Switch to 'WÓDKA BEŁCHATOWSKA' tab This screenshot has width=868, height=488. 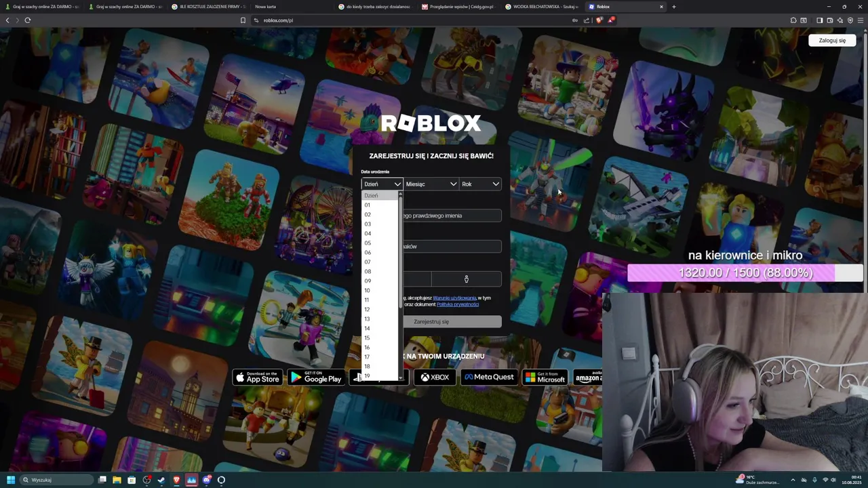(543, 7)
